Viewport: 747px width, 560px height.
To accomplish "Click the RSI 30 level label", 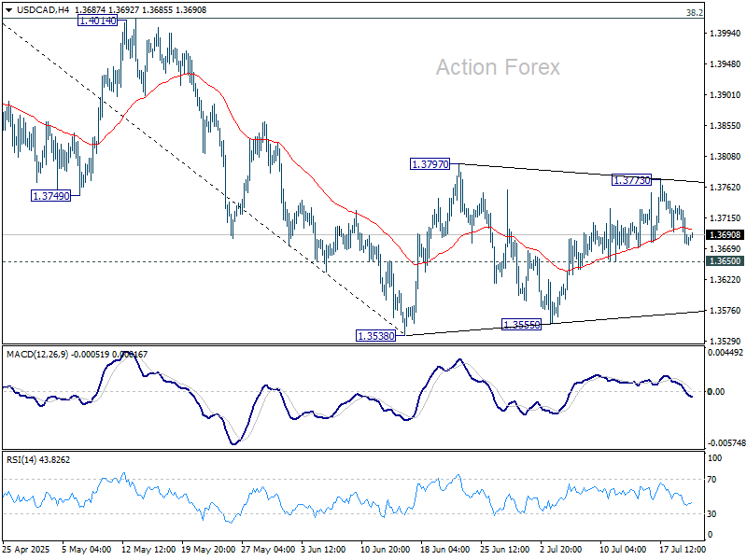I will coord(712,514).
